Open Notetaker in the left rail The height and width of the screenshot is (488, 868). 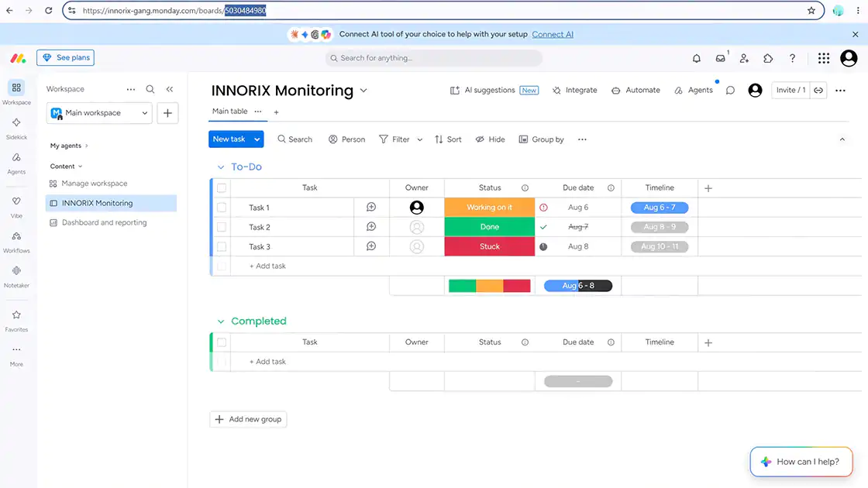16,277
